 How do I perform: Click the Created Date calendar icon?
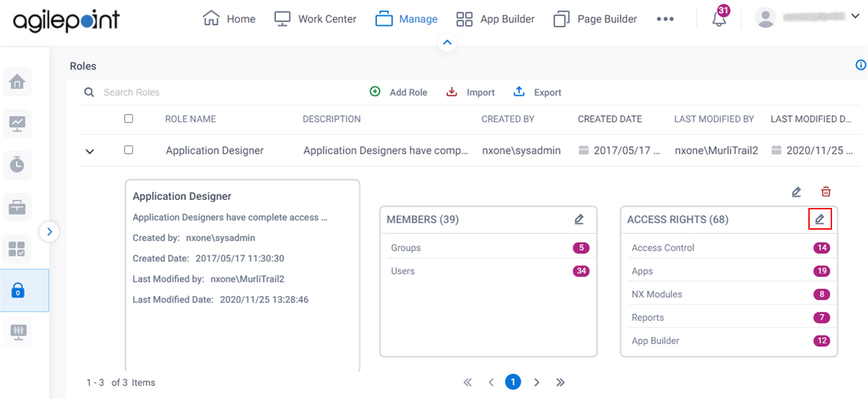click(x=583, y=150)
